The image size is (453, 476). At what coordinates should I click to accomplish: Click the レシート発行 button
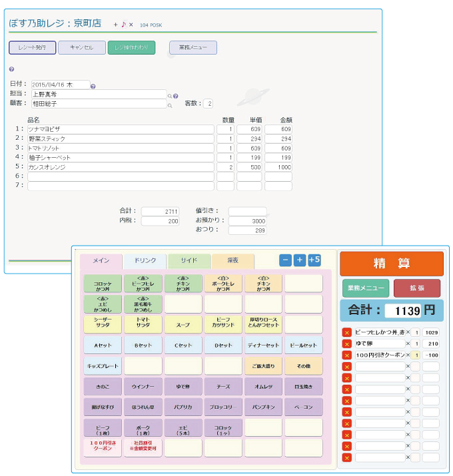coord(32,47)
